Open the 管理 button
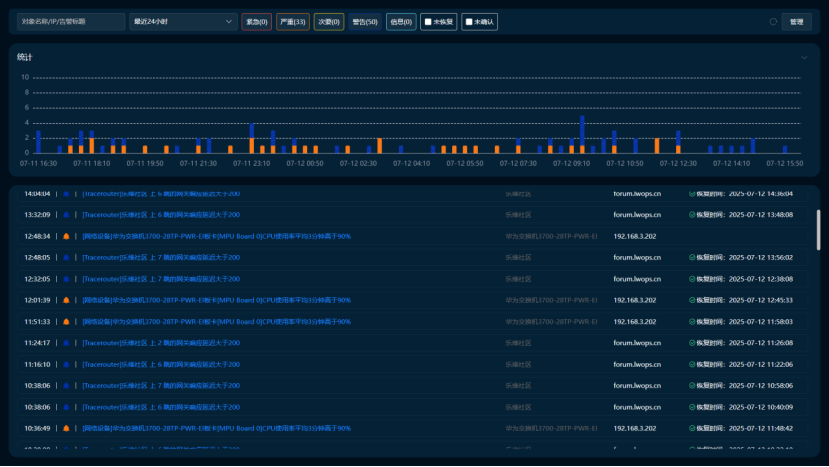 point(796,22)
